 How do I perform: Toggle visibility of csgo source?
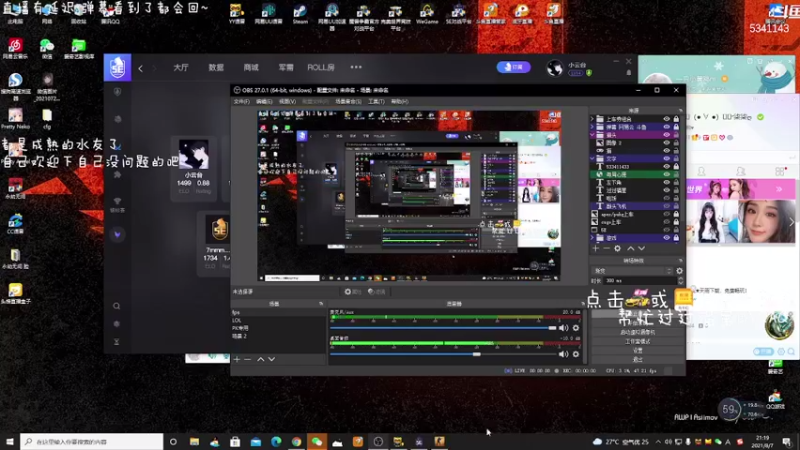(x=666, y=222)
